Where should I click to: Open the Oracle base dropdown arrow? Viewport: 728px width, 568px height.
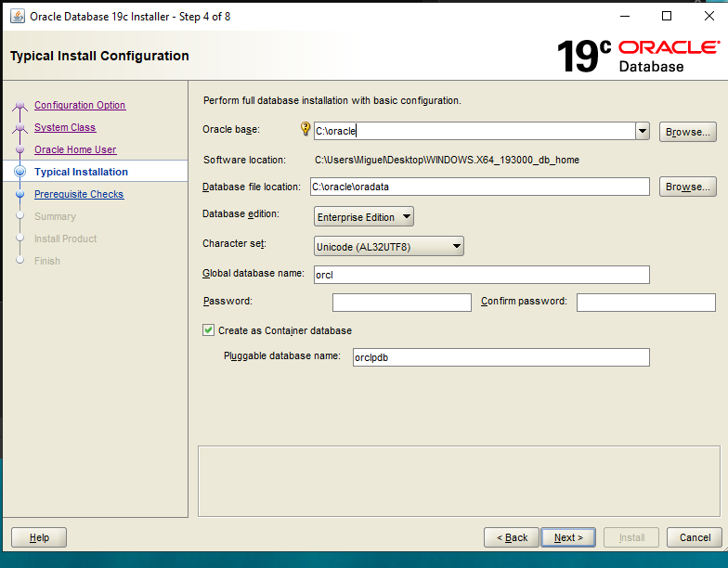643,131
